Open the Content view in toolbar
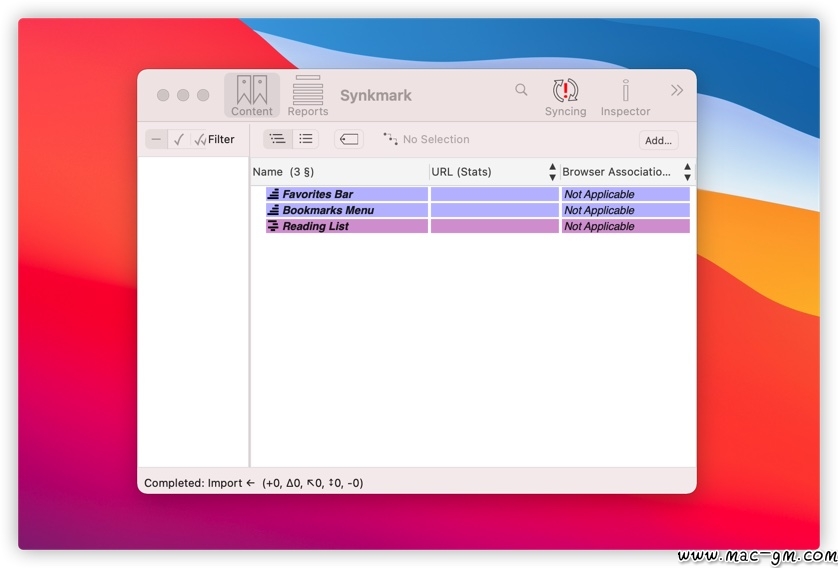 (252, 96)
